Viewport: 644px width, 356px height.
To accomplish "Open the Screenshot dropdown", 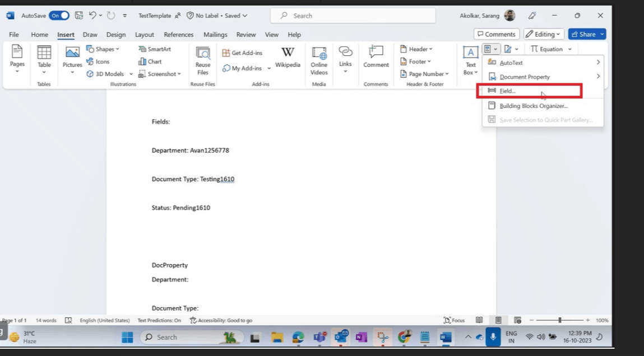I will [159, 74].
